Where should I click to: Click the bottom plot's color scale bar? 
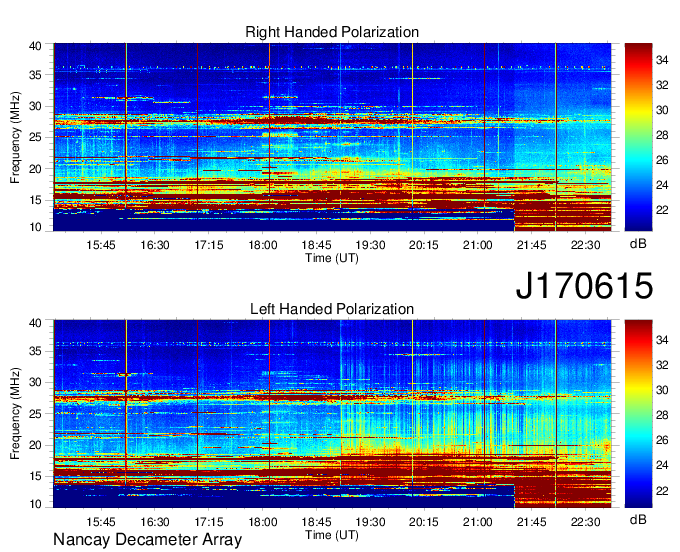point(638,414)
